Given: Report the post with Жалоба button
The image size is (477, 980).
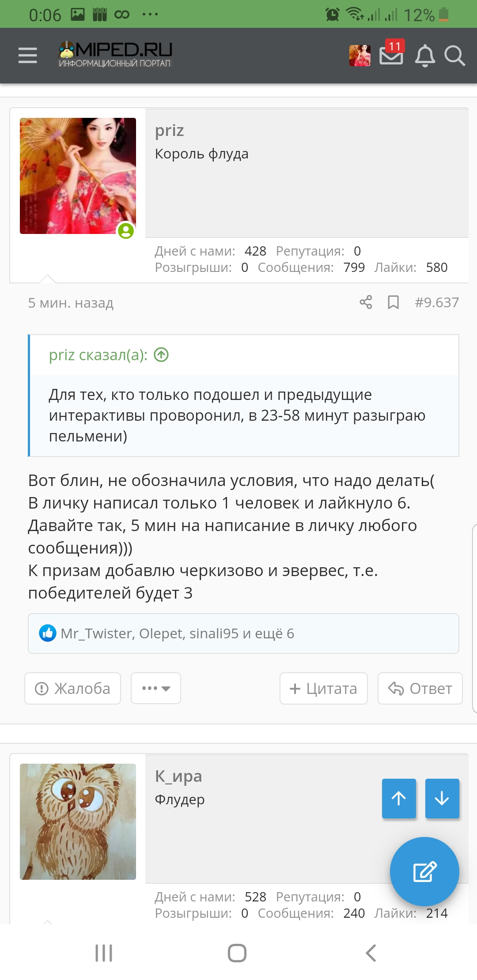Looking at the screenshot, I should (x=73, y=688).
